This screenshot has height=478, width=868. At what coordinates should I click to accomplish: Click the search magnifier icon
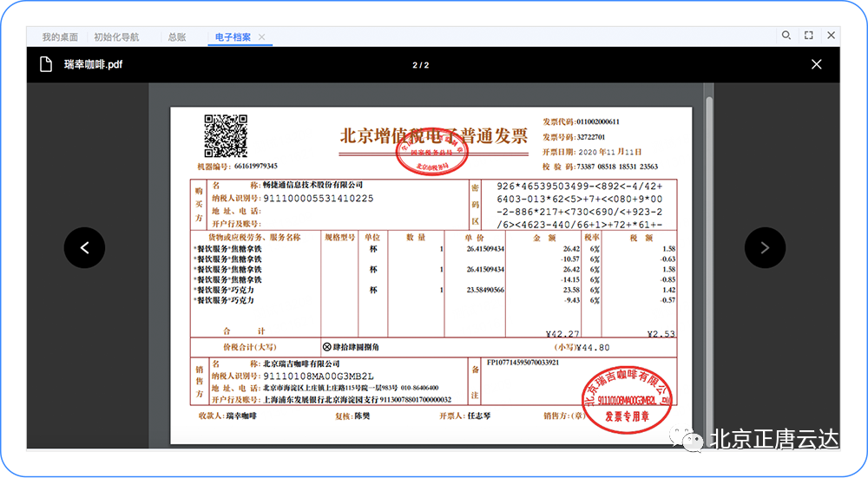(786, 36)
